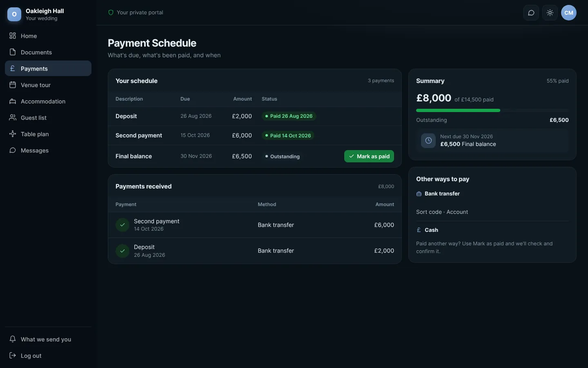Viewport: 588px width, 368px height.
Task: Select the Final balance row description
Action: pyautogui.click(x=134, y=156)
